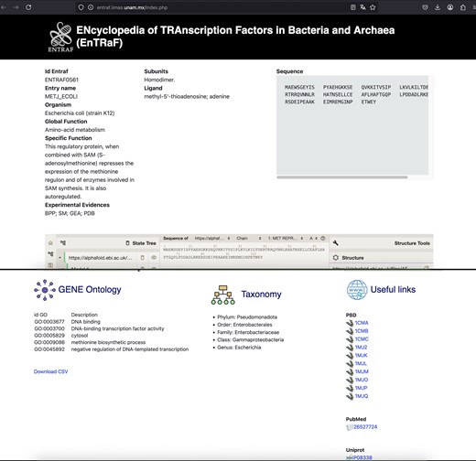This screenshot has height=461, width=476.
Task: Click the Structure Tools wrench icon
Action: click(335, 243)
